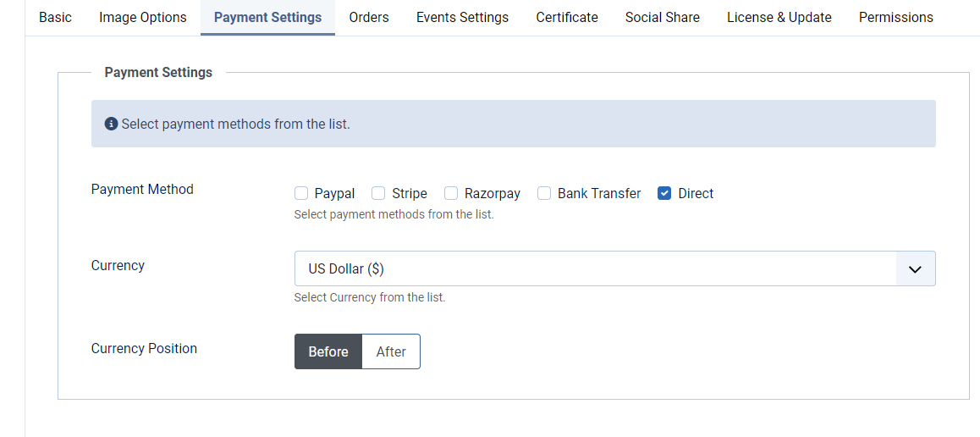Open the Image Options tab
This screenshot has height=437, width=980.
click(x=143, y=17)
